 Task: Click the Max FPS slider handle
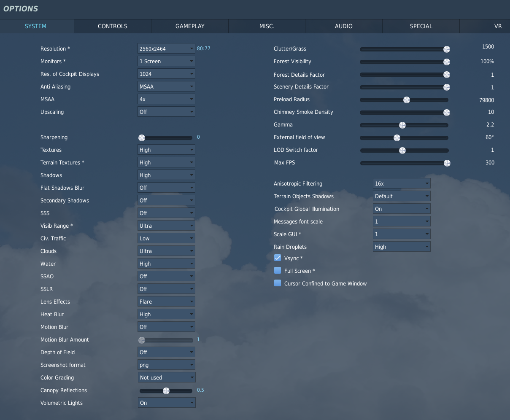(447, 163)
